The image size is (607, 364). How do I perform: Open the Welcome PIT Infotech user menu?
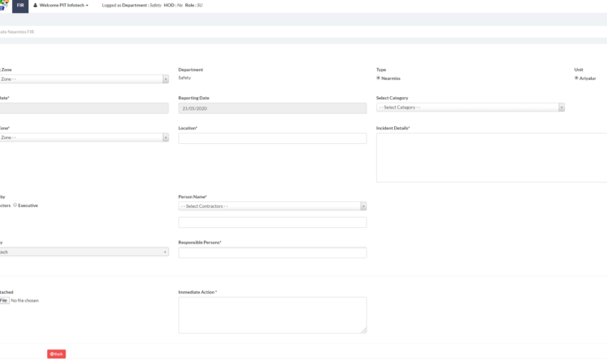(x=64, y=6)
